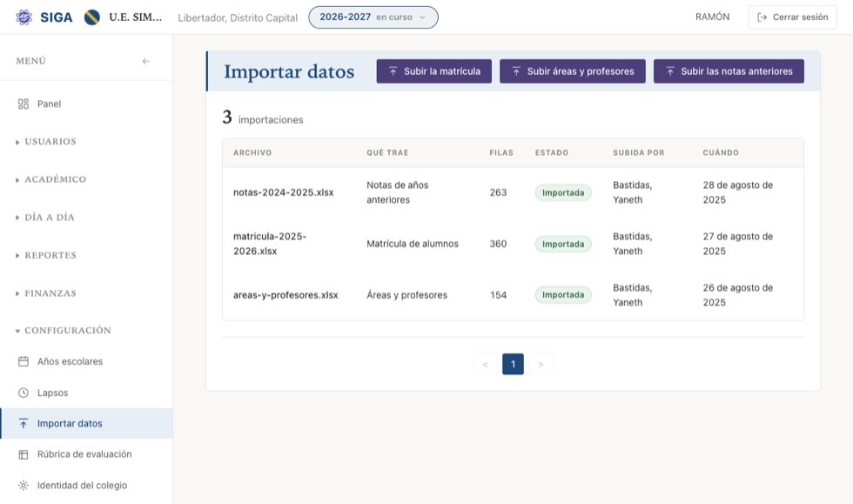
Task: Click the row count 154
Action: click(x=498, y=295)
